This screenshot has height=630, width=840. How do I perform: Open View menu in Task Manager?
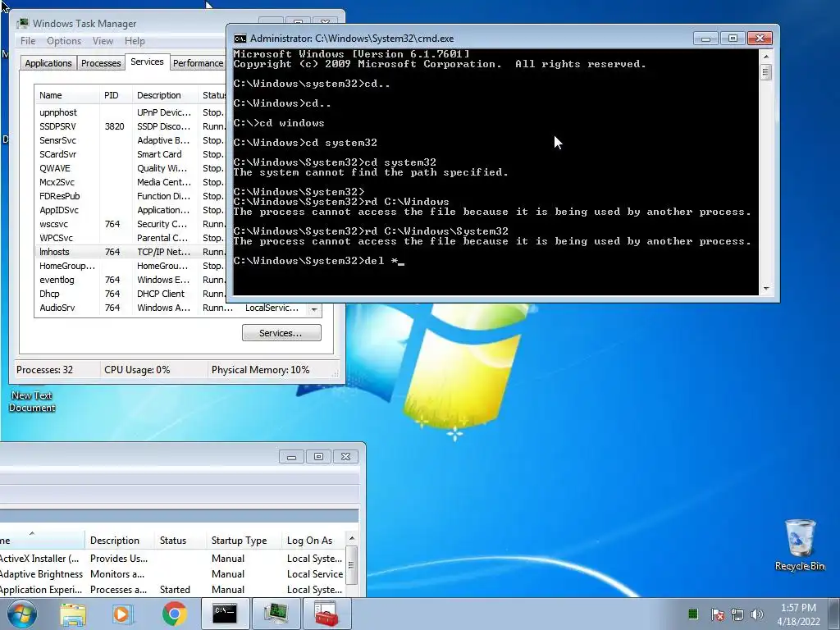point(103,41)
